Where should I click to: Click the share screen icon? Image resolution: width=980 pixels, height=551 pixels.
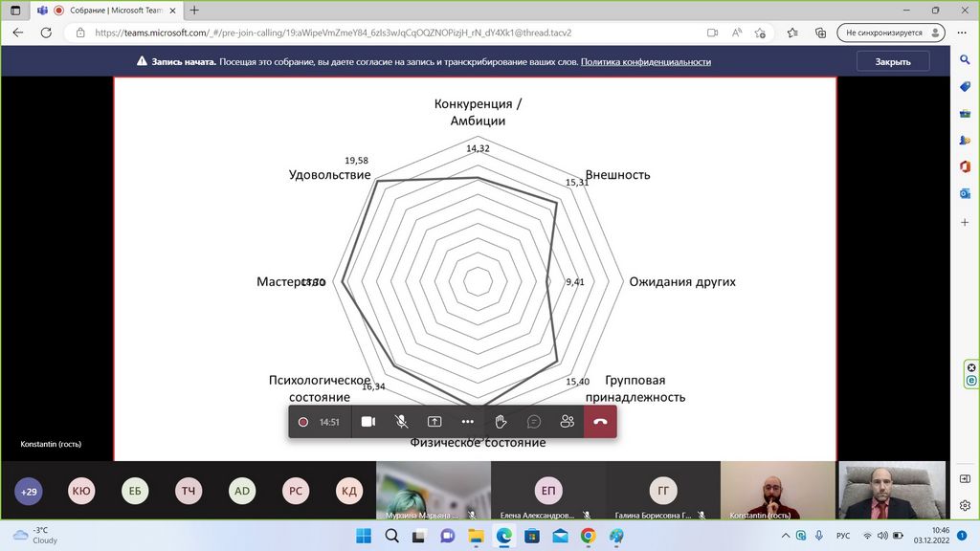click(x=434, y=422)
